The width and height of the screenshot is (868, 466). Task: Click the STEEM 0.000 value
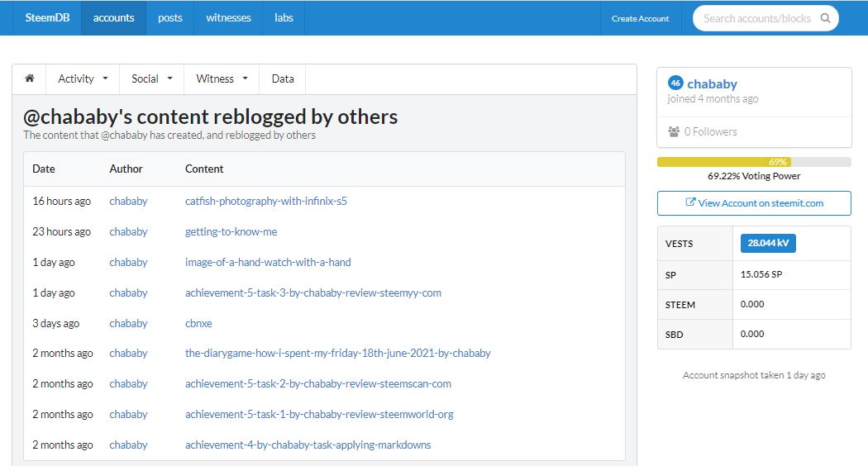point(752,304)
